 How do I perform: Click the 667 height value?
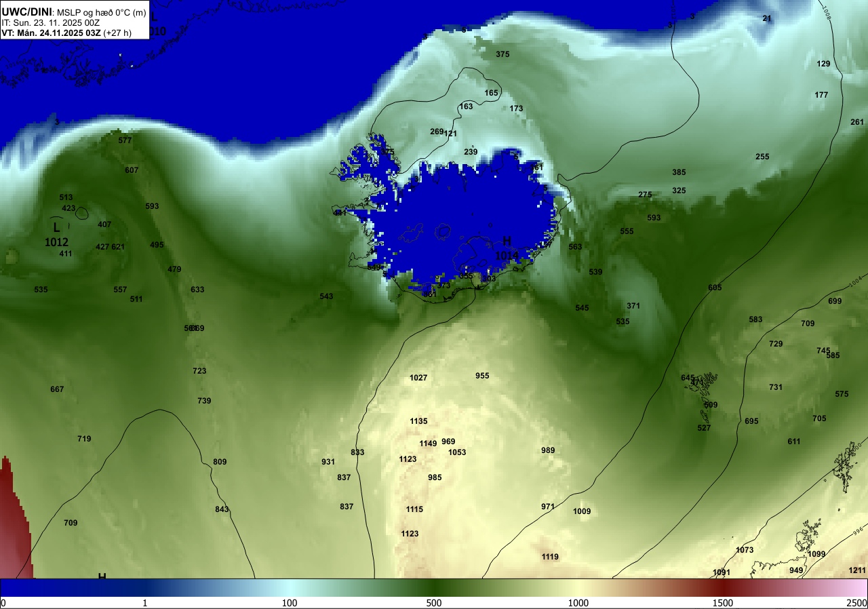coord(57,389)
